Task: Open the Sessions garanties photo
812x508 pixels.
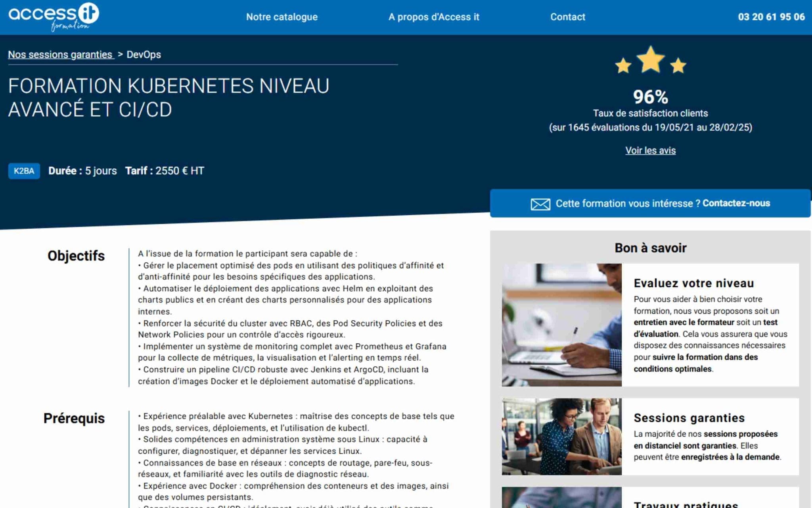Action: (561, 437)
